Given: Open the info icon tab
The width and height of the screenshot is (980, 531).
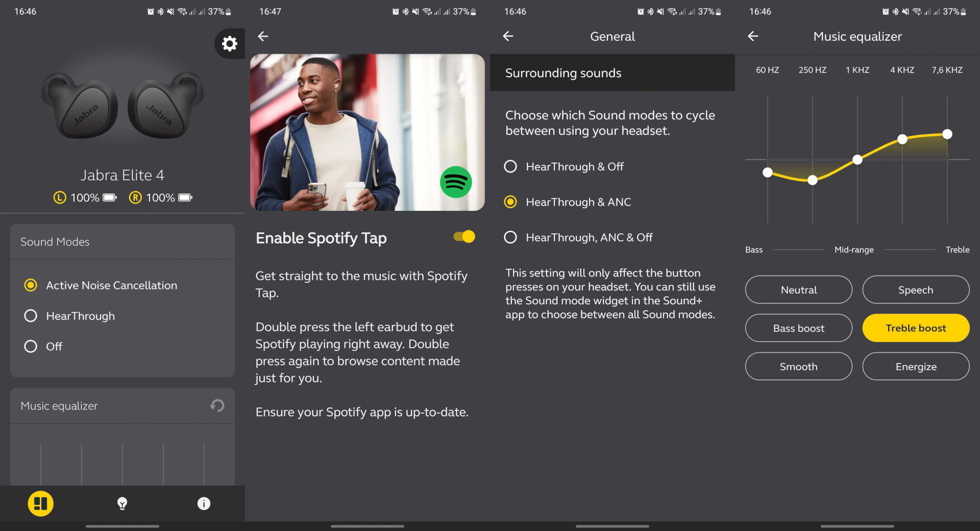Looking at the screenshot, I should point(204,503).
